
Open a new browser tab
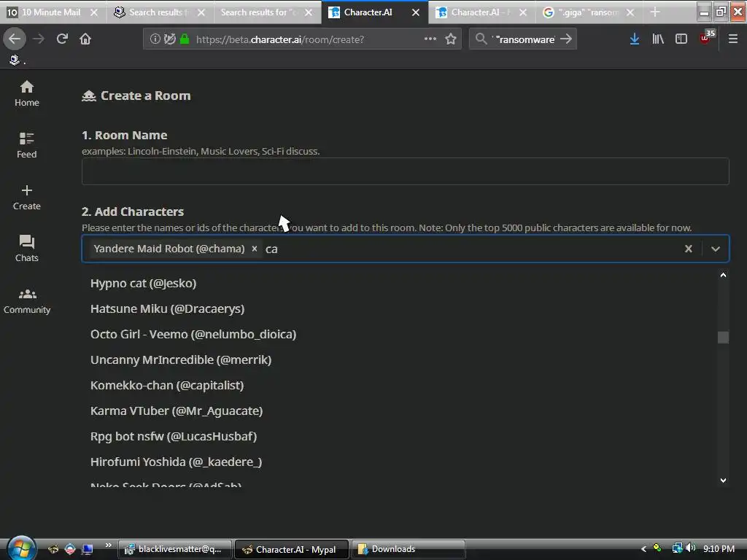[655, 12]
